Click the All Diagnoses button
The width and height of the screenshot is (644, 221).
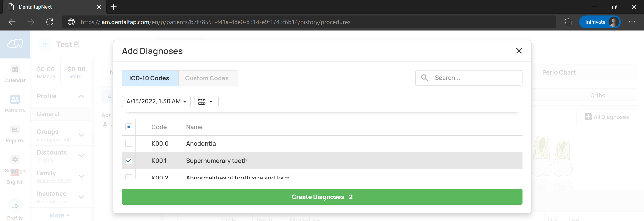(606, 117)
